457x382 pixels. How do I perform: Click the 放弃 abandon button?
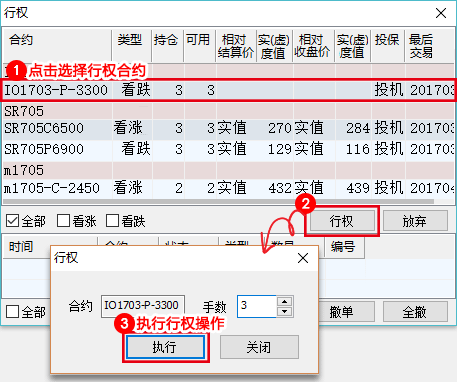pyautogui.click(x=415, y=221)
